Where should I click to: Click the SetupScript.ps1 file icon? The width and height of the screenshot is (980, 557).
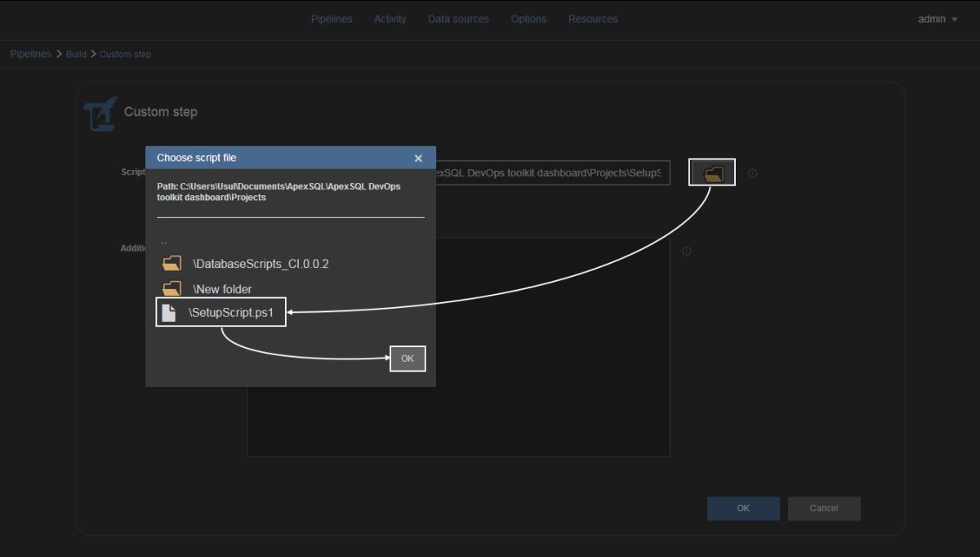(168, 312)
